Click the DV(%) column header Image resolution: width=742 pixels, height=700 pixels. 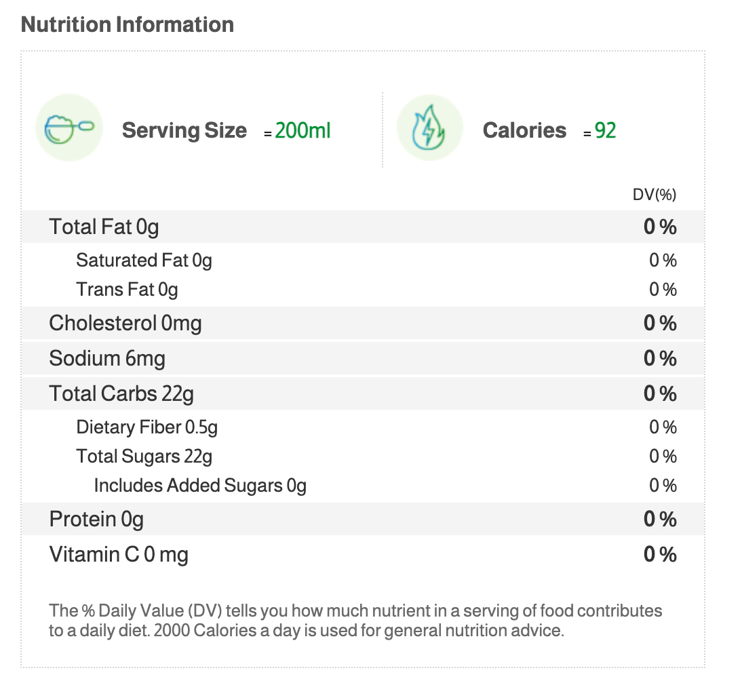tap(655, 195)
